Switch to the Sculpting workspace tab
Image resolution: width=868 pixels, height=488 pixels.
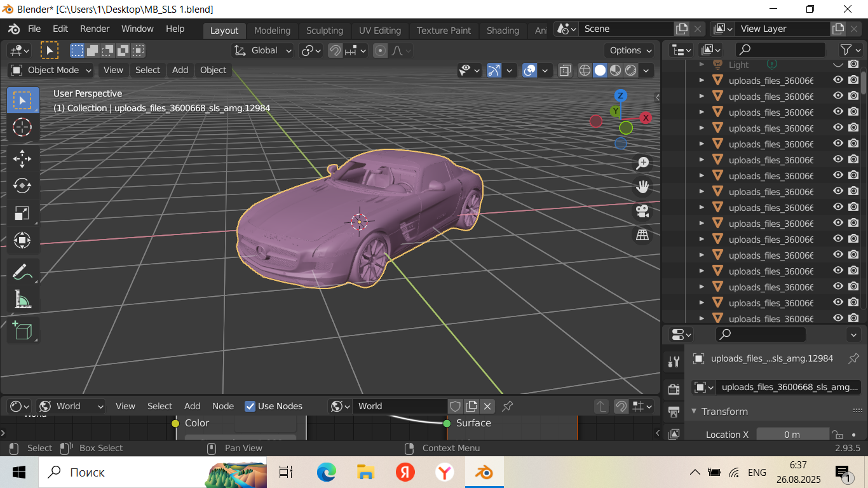coord(324,30)
